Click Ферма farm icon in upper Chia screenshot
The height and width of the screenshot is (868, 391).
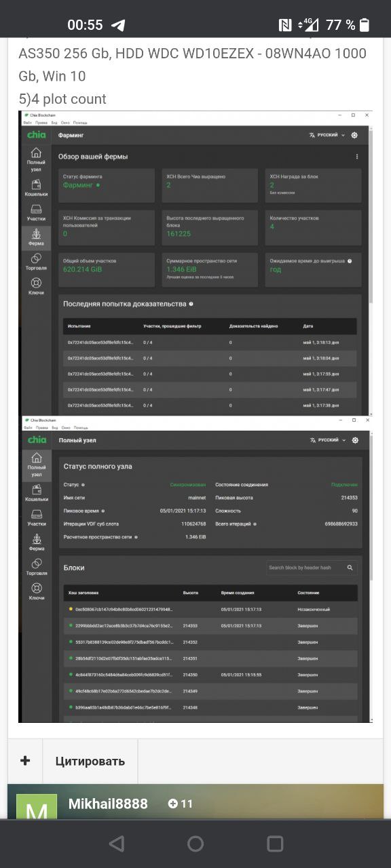(x=37, y=237)
